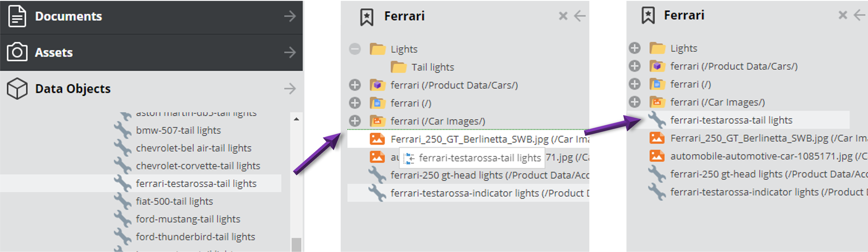
Task: Click image icon of automobile-automotive-car jpg right panel
Action: point(657,156)
